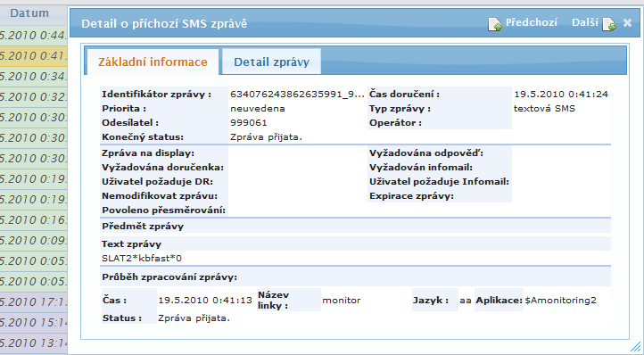Viewport: 644px width, 355px height.
Task: Click line name value monitor
Action: (x=342, y=301)
